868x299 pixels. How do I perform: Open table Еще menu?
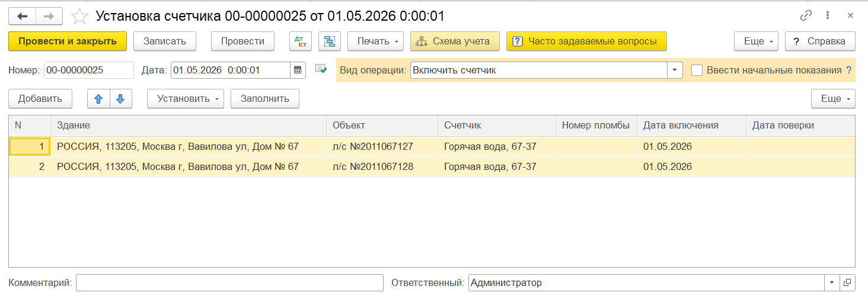833,99
